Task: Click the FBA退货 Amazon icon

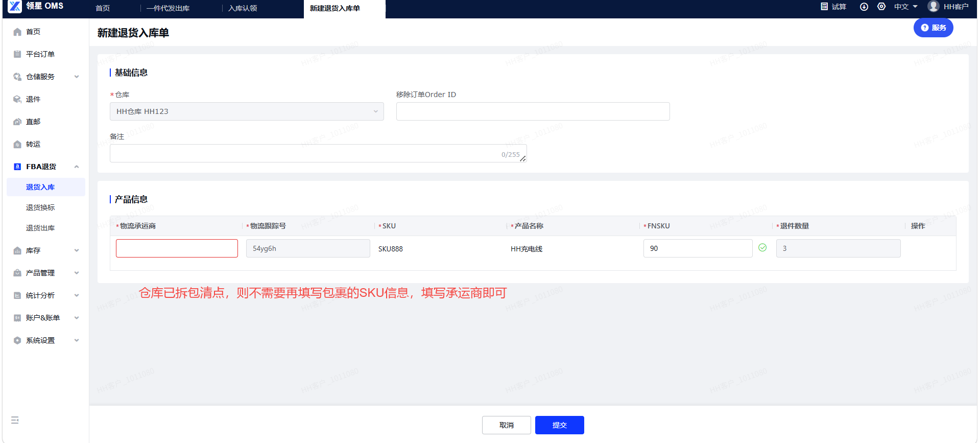Action: pyautogui.click(x=17, y=167)
